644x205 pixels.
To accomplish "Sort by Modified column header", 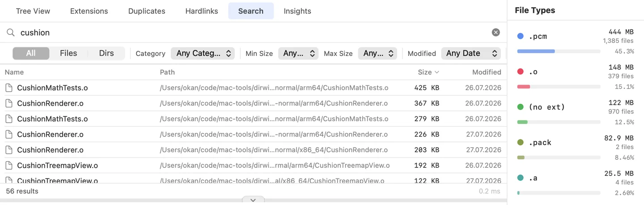I will click(x=487, y=72).
